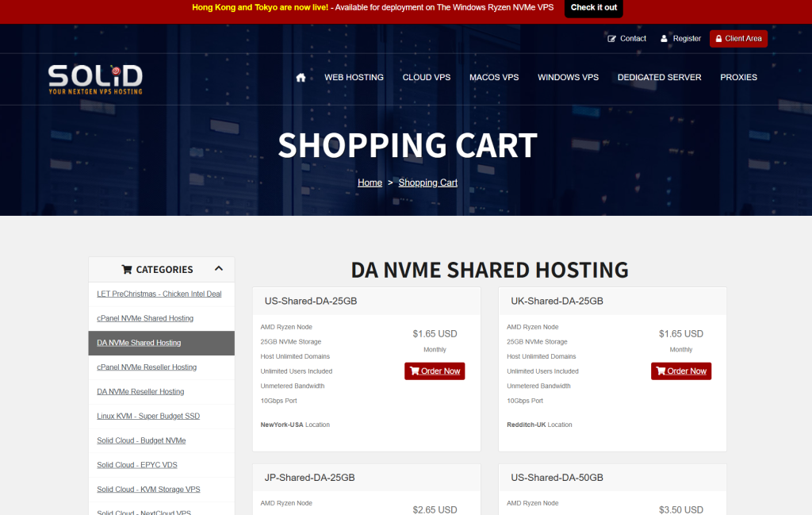Viewport: 812px width, 515px height.
Task: Click the Home breadcrumb link
Action: point(370,183)
